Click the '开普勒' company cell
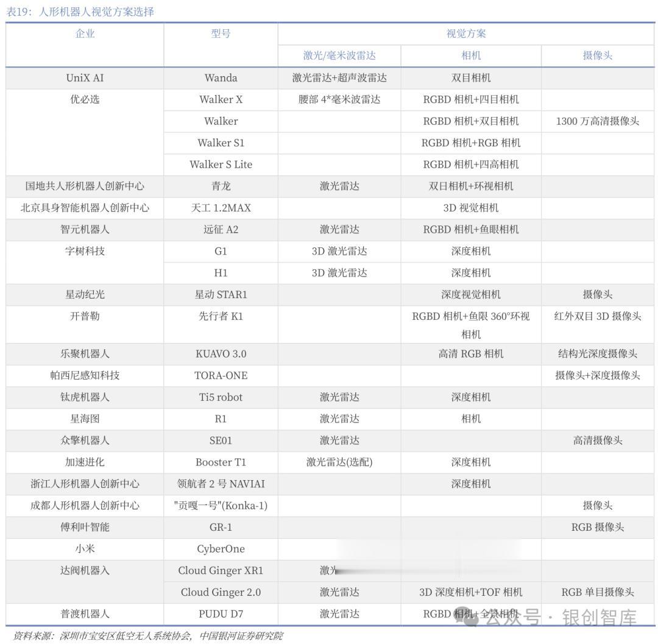This screenshot has width=658, height=644. click(85, 316)
